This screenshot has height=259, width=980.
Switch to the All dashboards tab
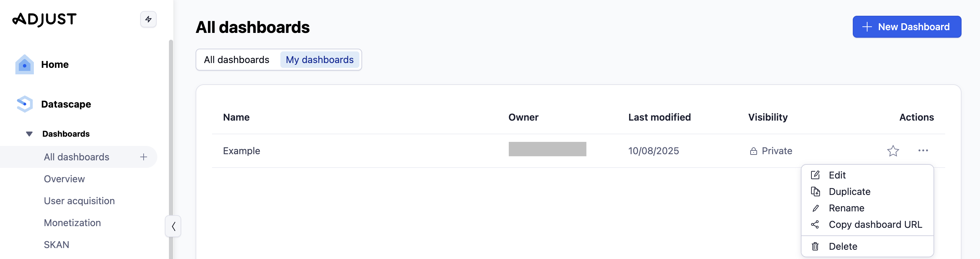tap(236, 60)
